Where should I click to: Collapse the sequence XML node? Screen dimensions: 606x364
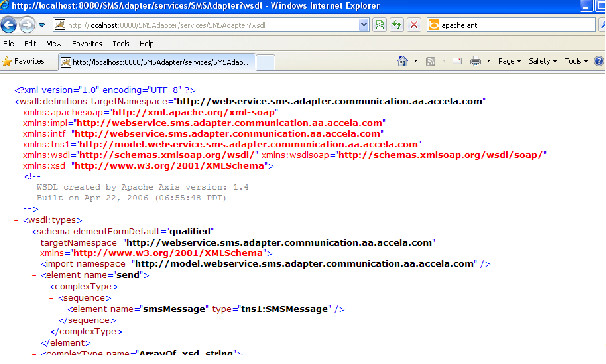coord(51,298)
